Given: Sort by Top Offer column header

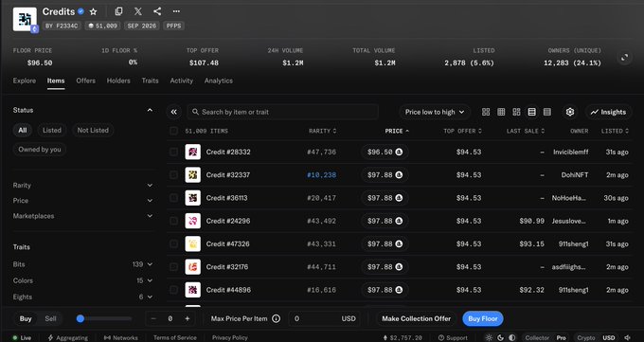Looking at the screenshot, I should [462, 131].
